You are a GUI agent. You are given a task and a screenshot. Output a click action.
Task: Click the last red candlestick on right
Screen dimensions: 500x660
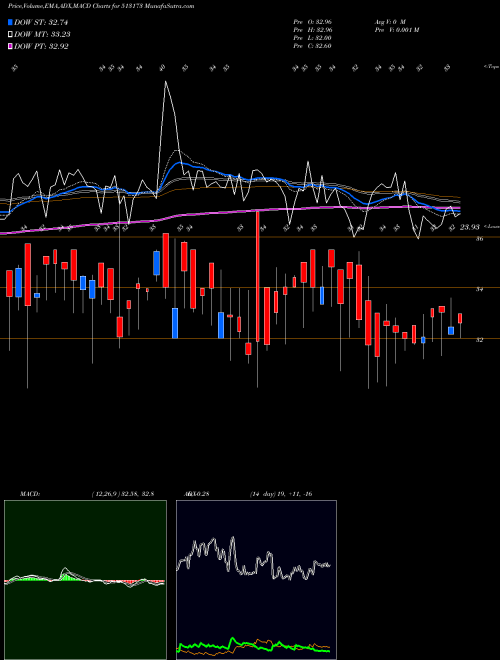point(460,318)
